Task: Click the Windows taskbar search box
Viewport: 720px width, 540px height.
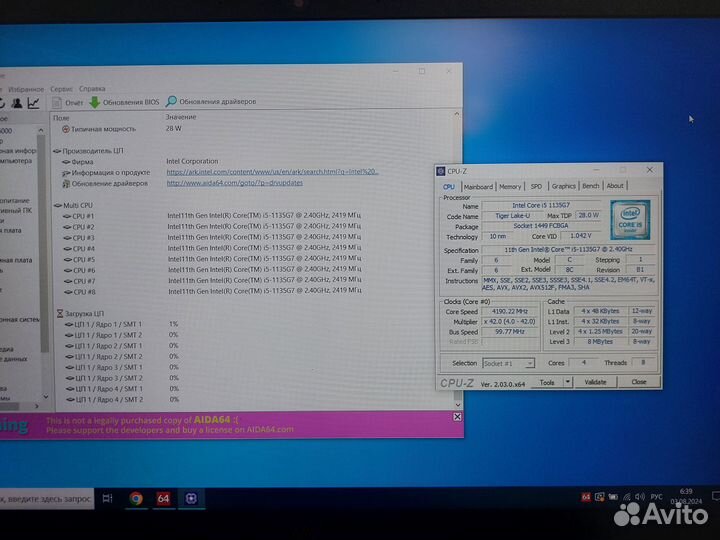Action: [x=46, y=499]
